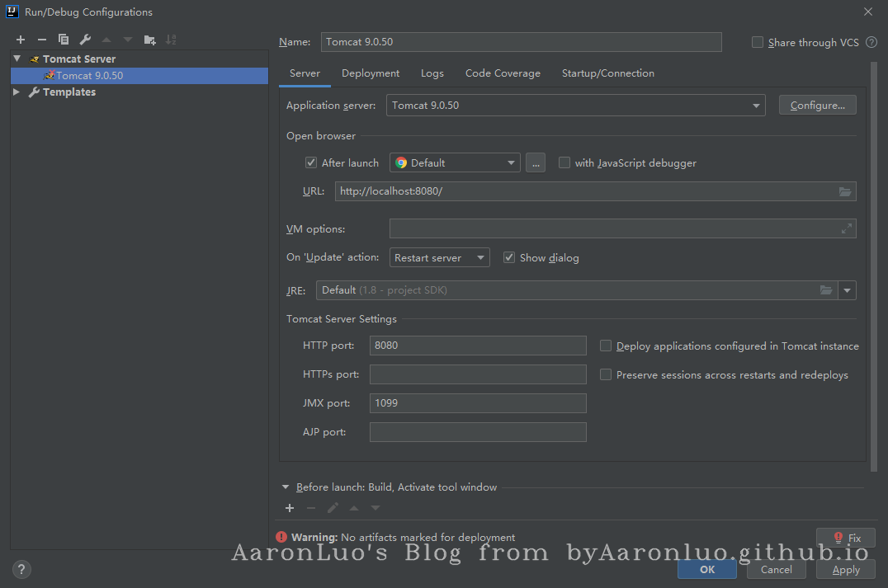This screenshot has width=888, height=588.
Task: Switch to the Deployment tab
Action: [x=371, y=73]
